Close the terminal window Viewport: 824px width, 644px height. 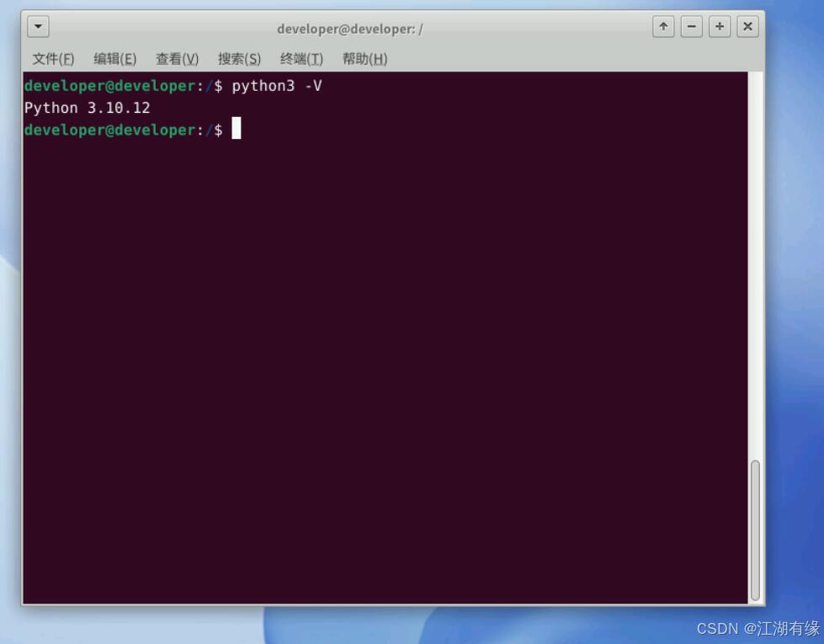click(747, 26)
